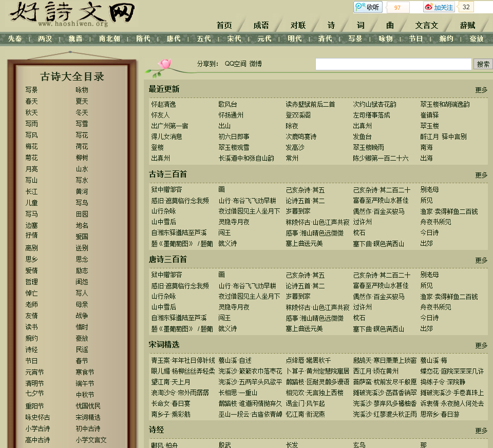This screenshot has height=448, width=493.
Task: Expand 更多 for 古诗三百首 section
Action: (x=481, y=175)
